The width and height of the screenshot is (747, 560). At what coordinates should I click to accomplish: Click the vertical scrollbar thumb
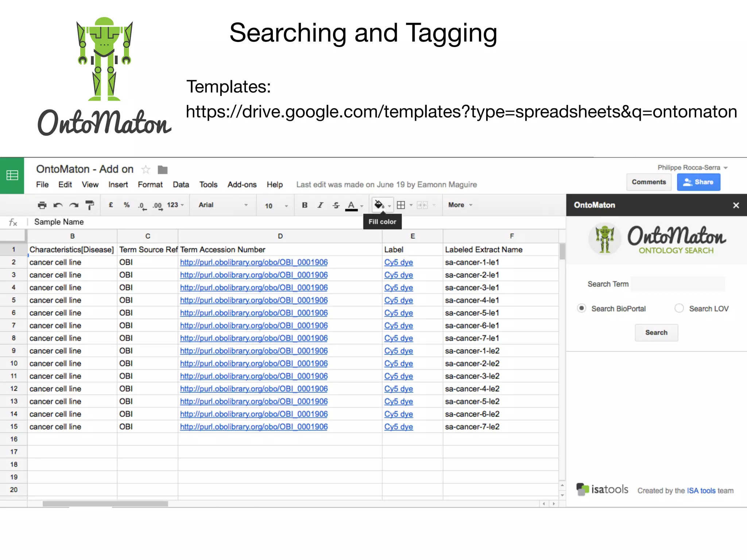(x=562, y=251)
